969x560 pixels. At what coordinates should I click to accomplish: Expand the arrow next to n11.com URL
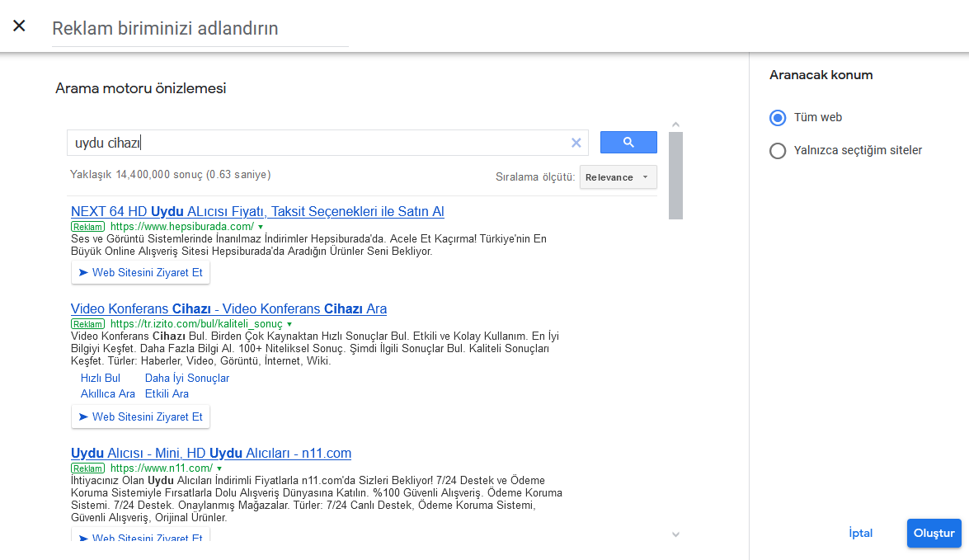point(219,468)
